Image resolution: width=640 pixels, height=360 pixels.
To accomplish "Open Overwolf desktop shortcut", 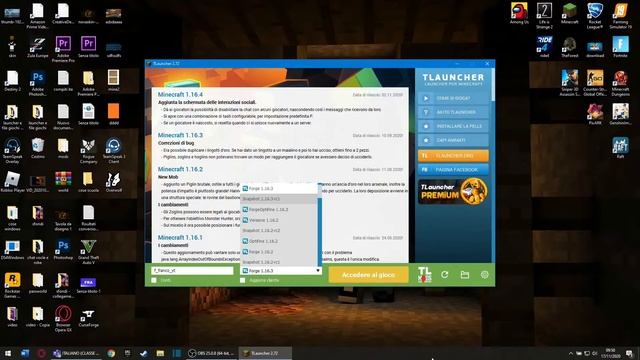I will [x=113, y=182].
